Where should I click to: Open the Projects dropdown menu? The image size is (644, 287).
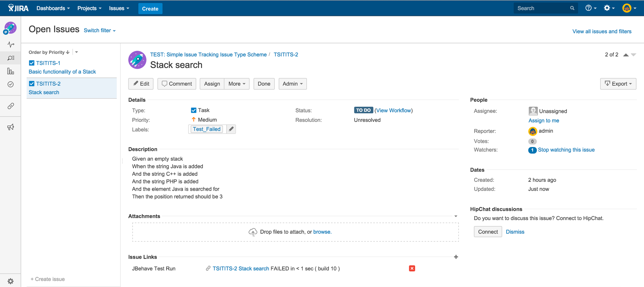89,8
